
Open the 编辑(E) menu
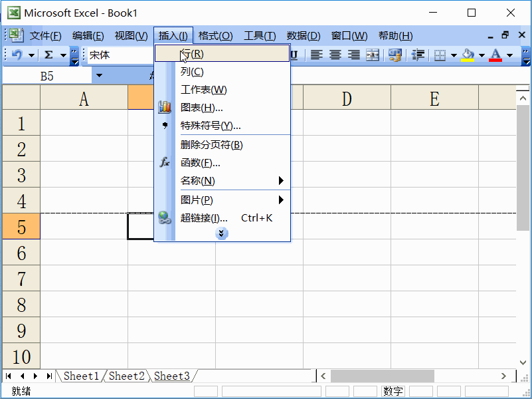click(x=88, y=36)
